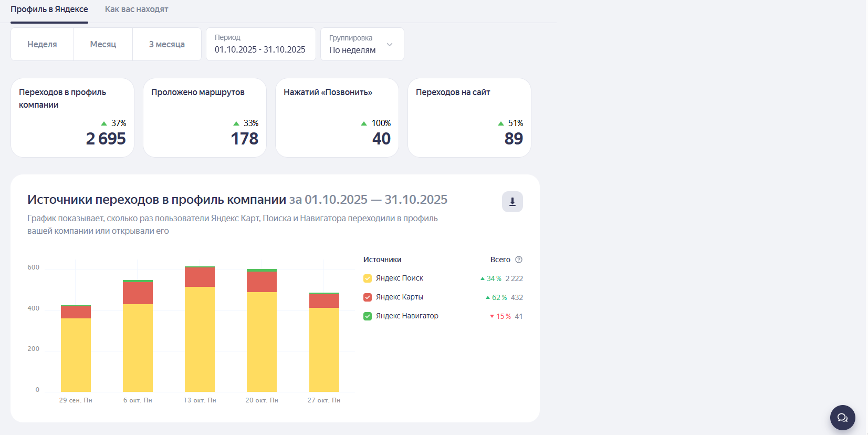Click the 40 call clicks value

click(382, 139)
